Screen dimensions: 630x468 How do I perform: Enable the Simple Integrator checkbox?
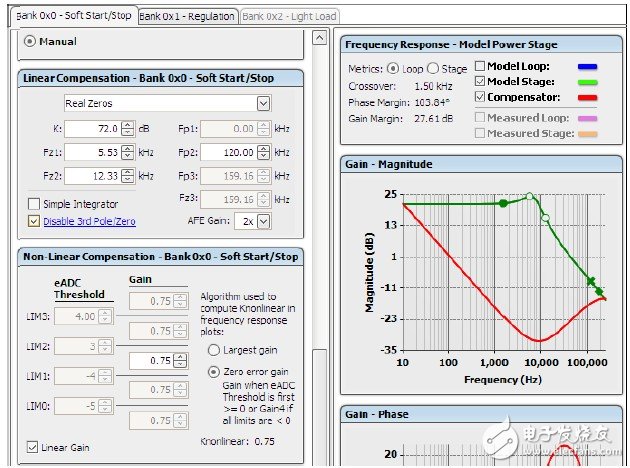(34, 204)
